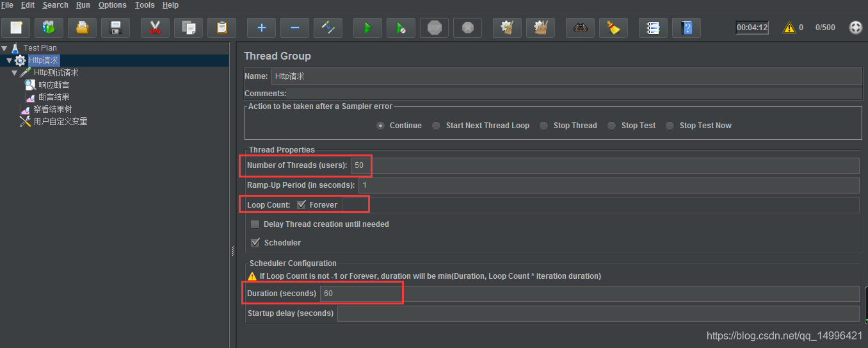This screenshot has width=868, height=348.
Task: Open the Options menu
Action: tap(112, 5)
